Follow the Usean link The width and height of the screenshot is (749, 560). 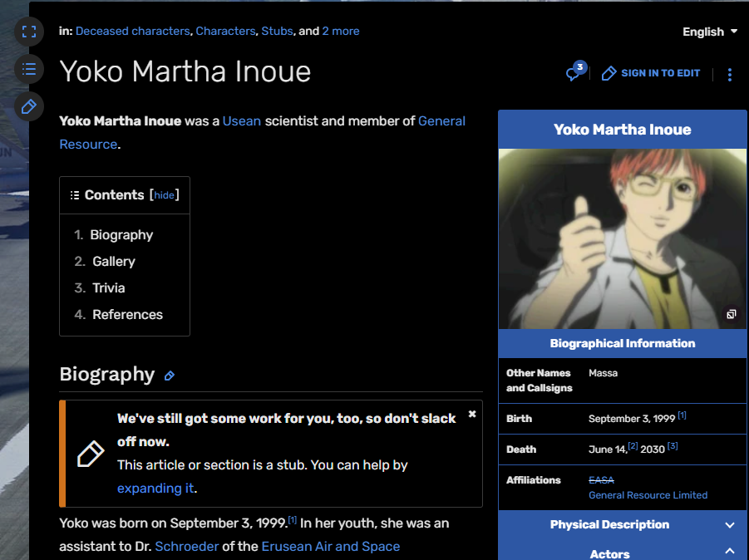(x=242, y=121)
